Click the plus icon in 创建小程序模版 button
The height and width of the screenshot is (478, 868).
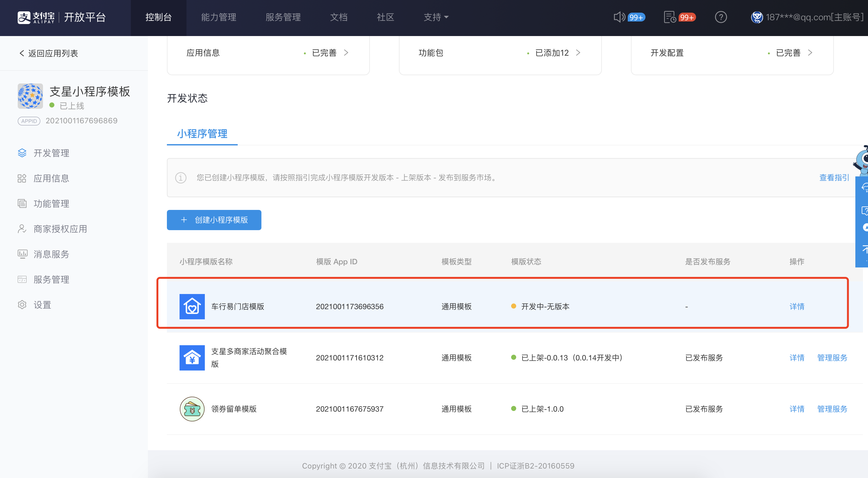184,220
